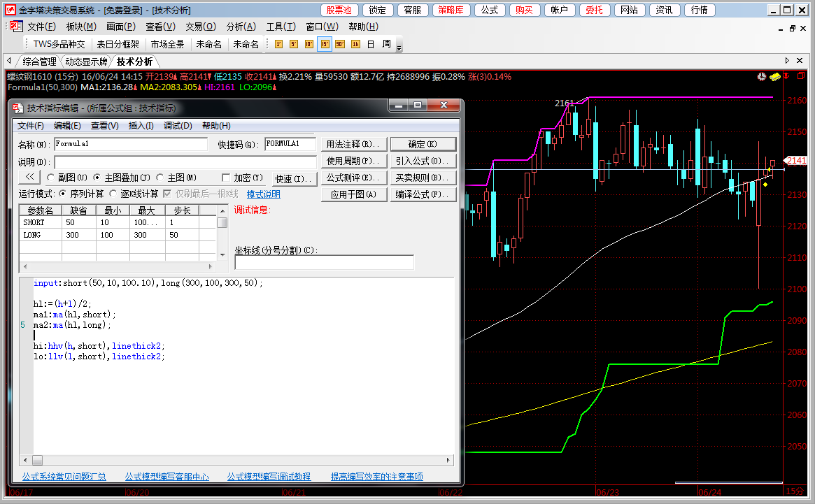Enable the 加密 checkbox
Image resolution: width=815 pixels, height=504 pixels.
click(226, 178)
